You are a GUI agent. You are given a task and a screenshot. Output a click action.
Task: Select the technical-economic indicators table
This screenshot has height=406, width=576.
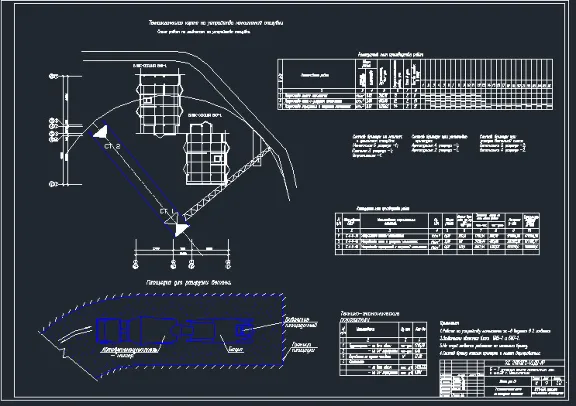(383, 349)
